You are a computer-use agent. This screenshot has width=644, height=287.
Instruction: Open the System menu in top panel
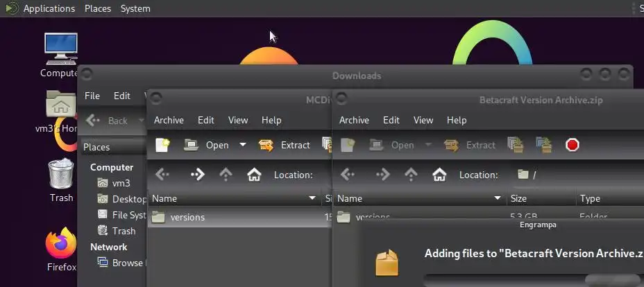[135, 8]
